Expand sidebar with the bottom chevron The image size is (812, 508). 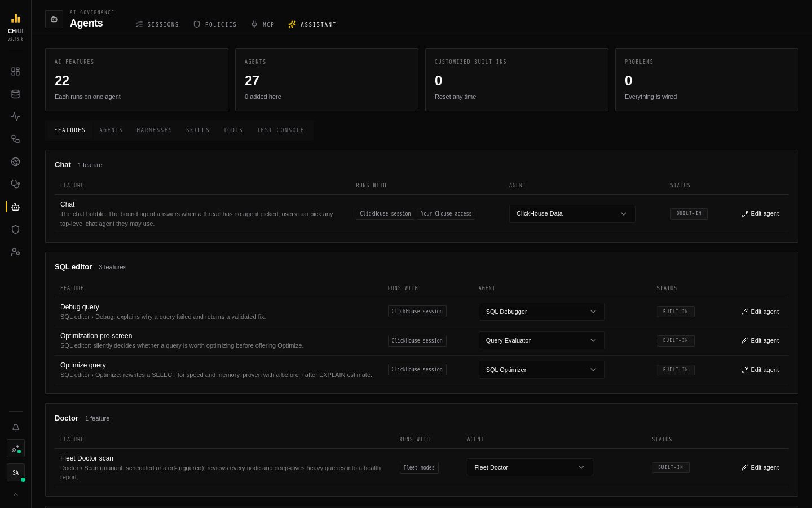15,494
